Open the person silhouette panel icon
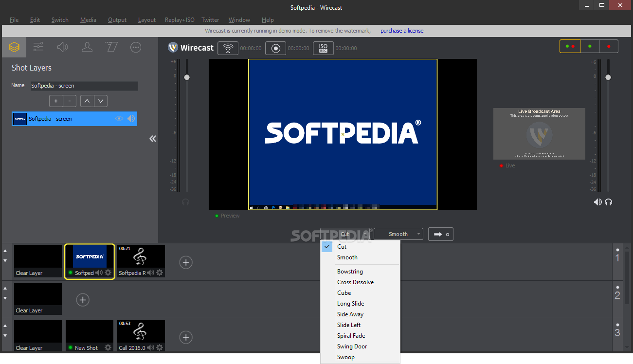Viewport: 633px width, 364px height. (87, 47)
